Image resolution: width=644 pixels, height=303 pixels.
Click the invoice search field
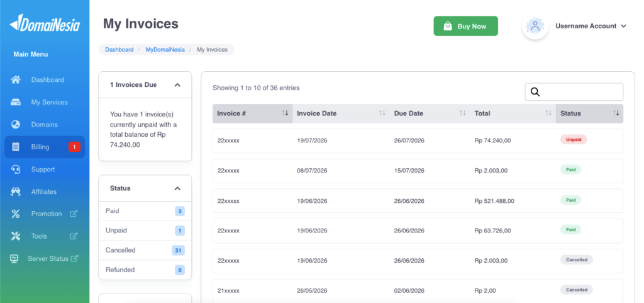[x=574, y=92]
